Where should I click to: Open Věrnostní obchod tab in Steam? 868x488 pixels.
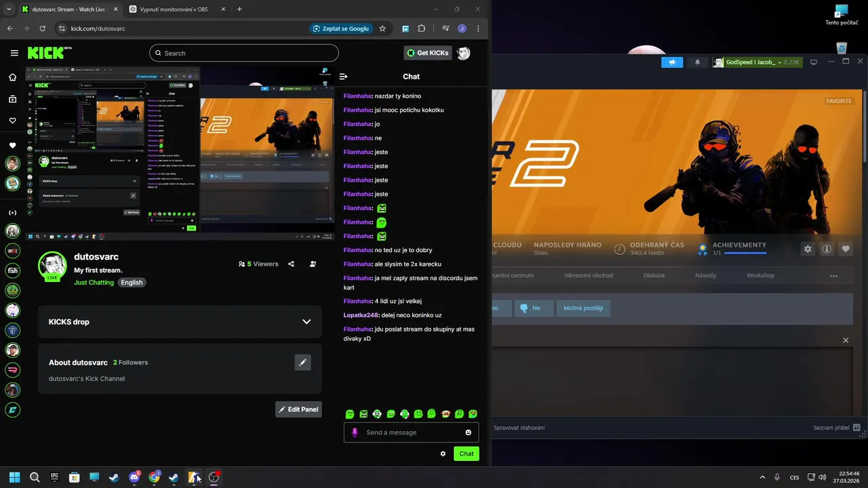(x=589, y=275)
